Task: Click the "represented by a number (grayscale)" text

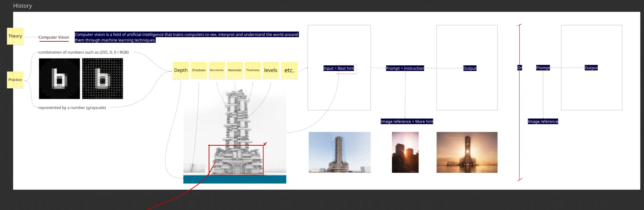Action: click(72, 108)
